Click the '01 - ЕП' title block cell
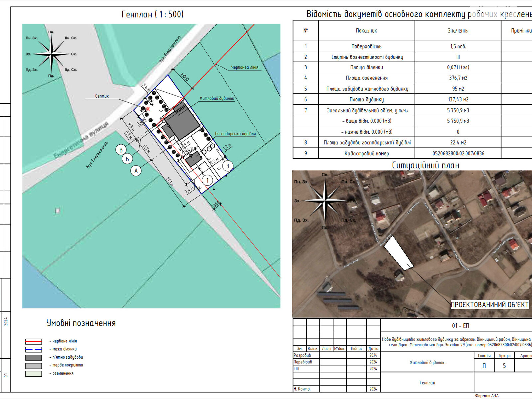Viewport: 532px width, 399px height. 461,326
